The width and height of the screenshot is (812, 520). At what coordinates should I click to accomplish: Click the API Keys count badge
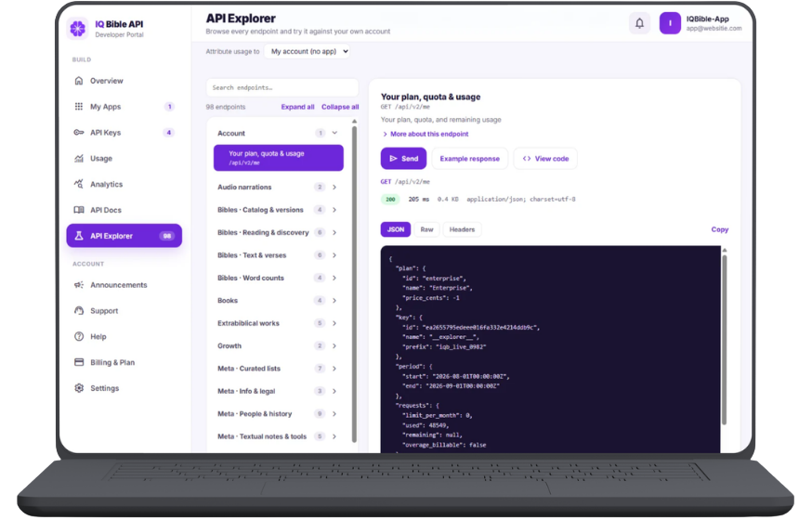coord(168,133)
